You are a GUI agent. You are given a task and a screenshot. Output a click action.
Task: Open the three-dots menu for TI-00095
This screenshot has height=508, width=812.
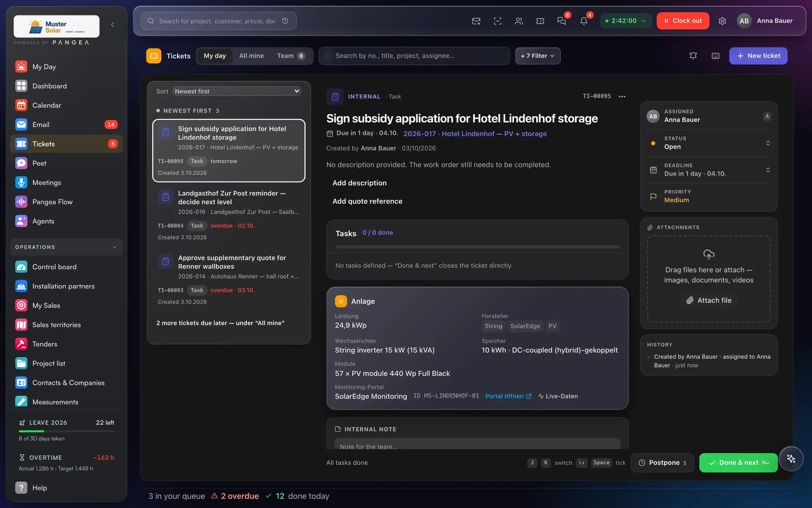[x=622, y=96]
